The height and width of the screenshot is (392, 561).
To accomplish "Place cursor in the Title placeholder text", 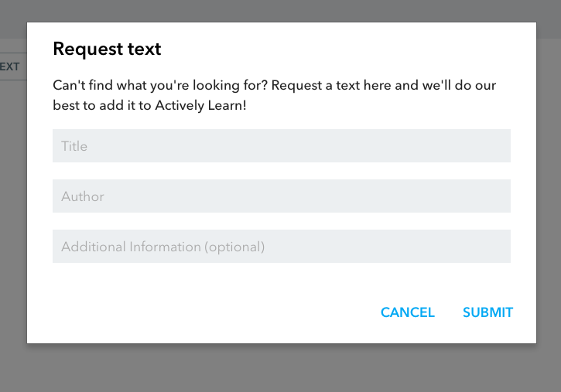I will 74,146.
